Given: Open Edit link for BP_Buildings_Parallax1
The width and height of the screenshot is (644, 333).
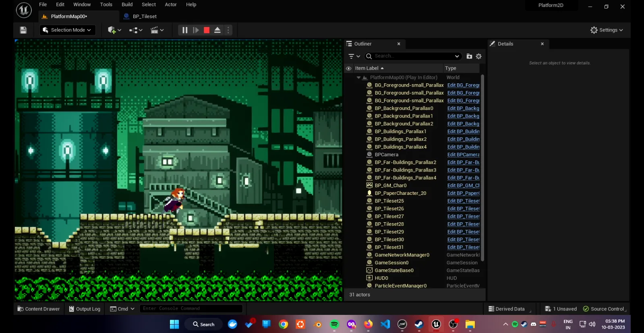Looking at the screenshot, I should coord(463,132).
